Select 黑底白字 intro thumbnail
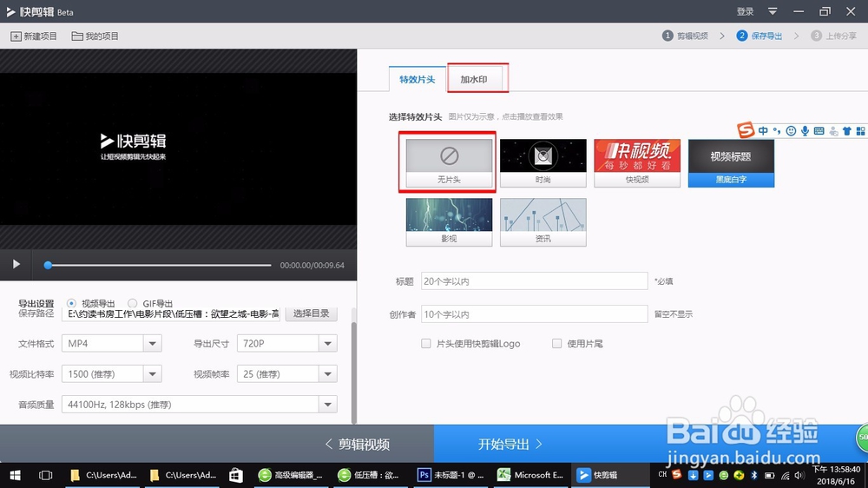This screenshot has height=488, width=868. coord(731,163)
